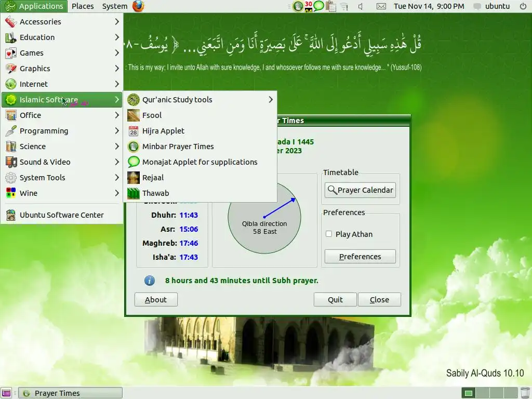
Task: Open the System menu
Action: tap(115, 6)
